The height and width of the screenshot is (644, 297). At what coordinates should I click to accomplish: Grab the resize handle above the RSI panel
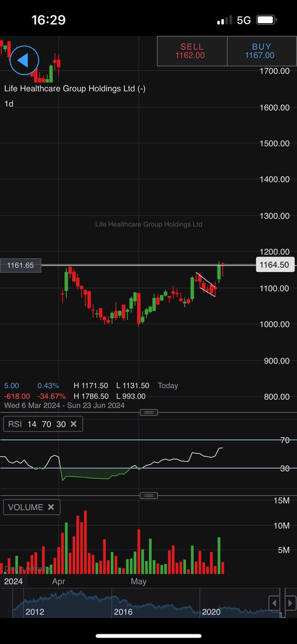[x=148, y=412]
